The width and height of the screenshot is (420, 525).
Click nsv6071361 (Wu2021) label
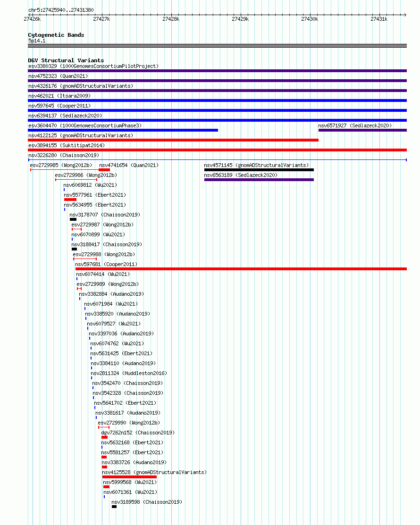coord(130,492)
